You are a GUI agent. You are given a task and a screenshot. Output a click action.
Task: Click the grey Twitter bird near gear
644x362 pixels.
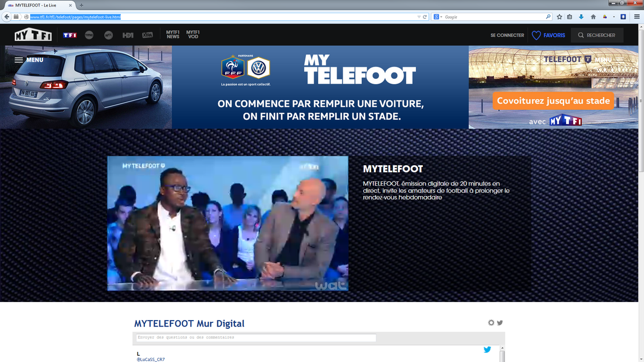(x=500, y=323)
